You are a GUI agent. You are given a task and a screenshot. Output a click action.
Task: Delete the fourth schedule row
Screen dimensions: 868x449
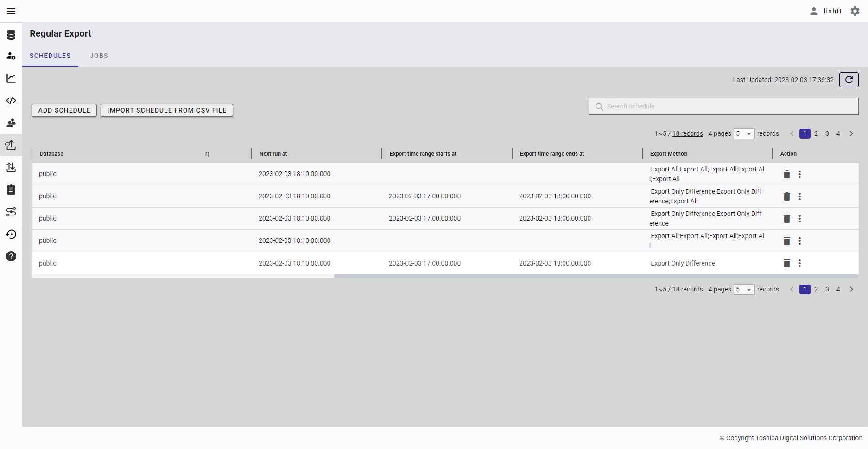[787, 241]
